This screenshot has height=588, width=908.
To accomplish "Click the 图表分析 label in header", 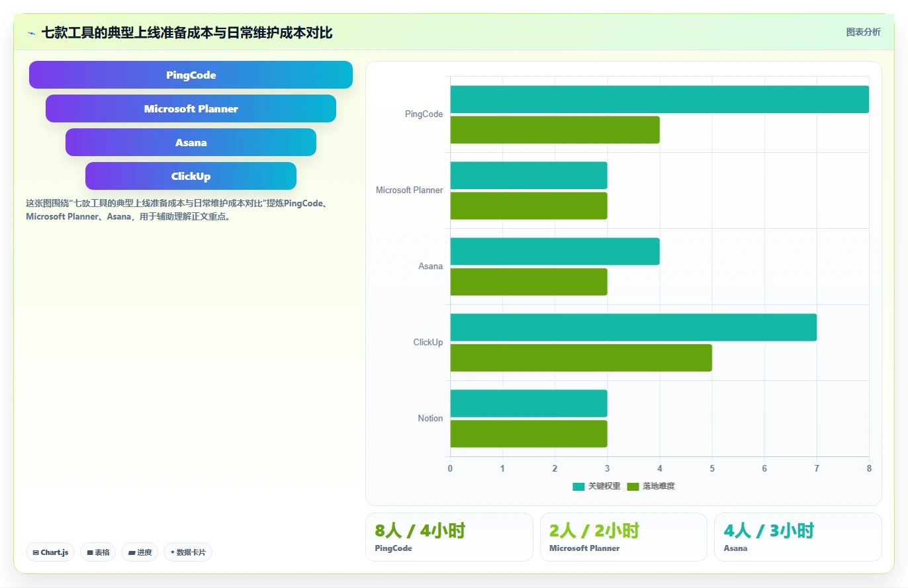I will coord(864,32).
